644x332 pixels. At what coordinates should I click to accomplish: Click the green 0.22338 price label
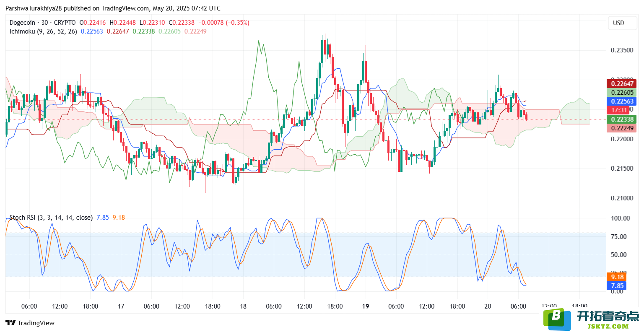(622, 119)
